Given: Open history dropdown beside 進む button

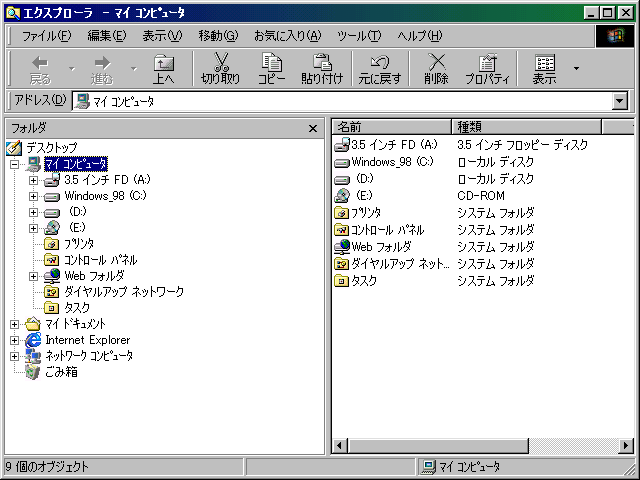Looking at the screenshot, I should [x=134, y=69].
